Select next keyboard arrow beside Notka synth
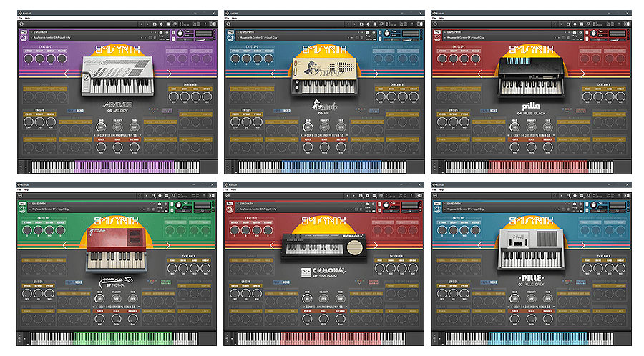Image resolution: width=644 pixels, height=356 pixels. pyautogui.click(x=167, y=245)
